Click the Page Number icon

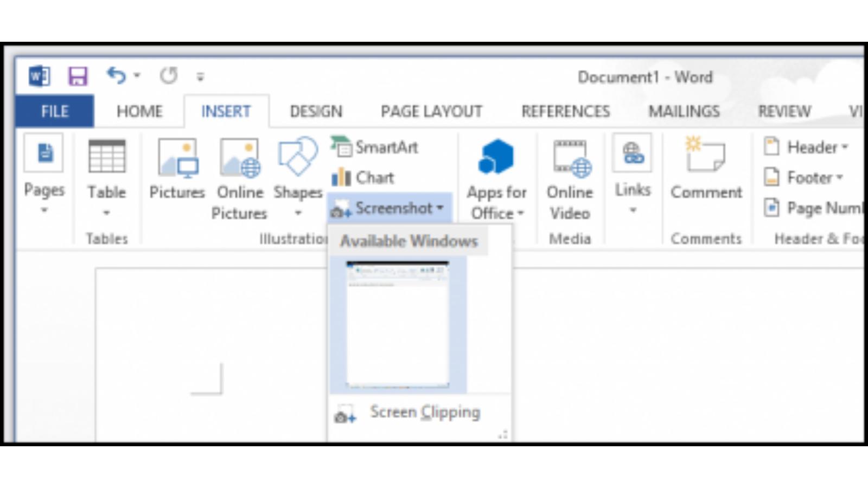(x=771, y=208)
